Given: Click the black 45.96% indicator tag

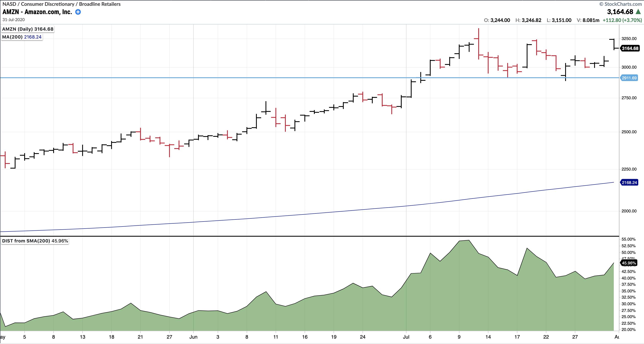Looking at the screenshot, I should tap(629, 263).
